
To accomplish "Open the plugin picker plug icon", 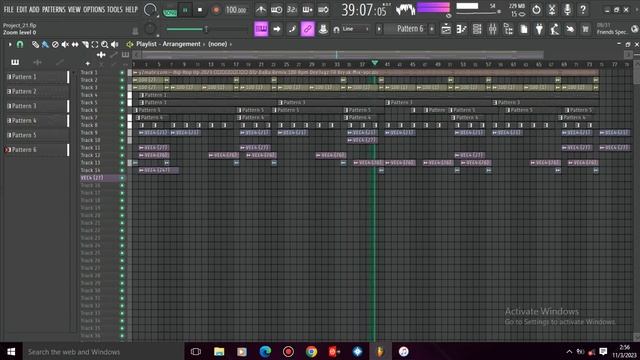I will pos(539,29).
